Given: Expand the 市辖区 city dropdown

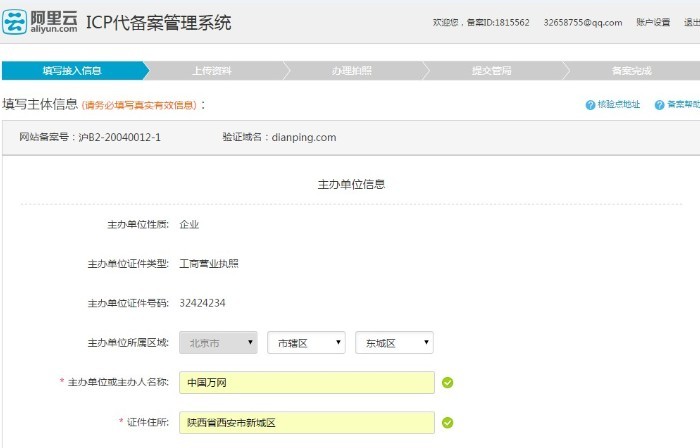Looking at the screenshot, I should [306, 343].
